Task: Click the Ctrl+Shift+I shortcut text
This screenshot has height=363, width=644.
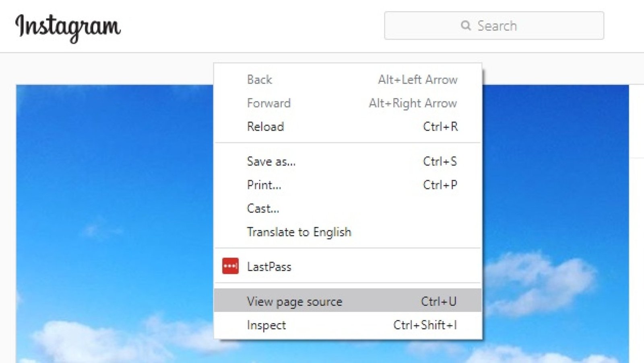Action: coord(425,325)
